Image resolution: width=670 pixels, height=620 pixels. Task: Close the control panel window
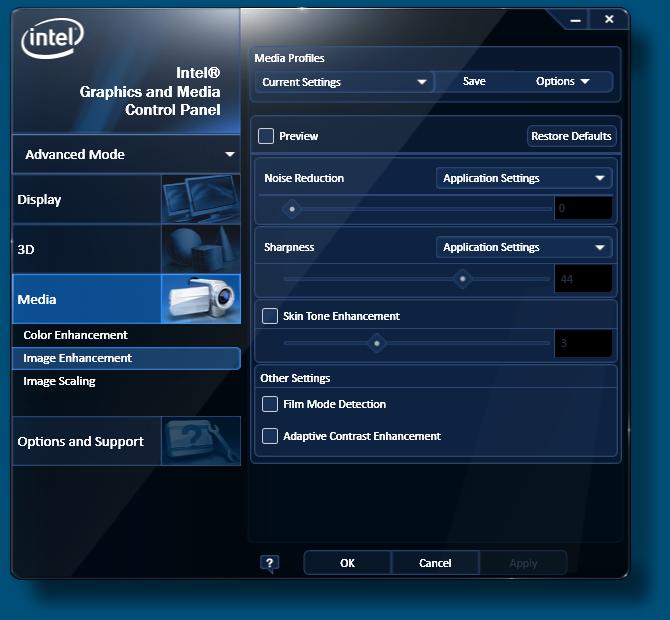point(609,19)
